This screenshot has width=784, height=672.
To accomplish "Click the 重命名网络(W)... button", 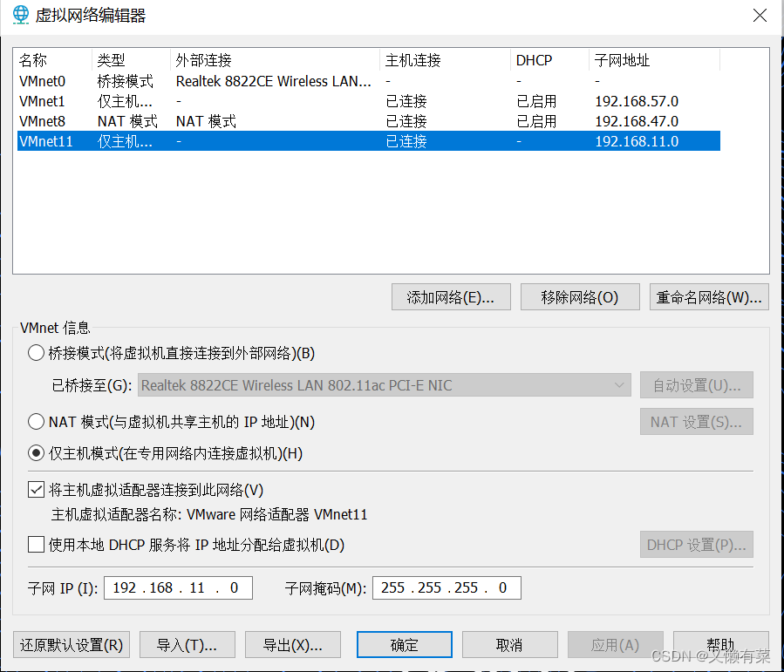I will pyautogui.click(x=709, y=297).
